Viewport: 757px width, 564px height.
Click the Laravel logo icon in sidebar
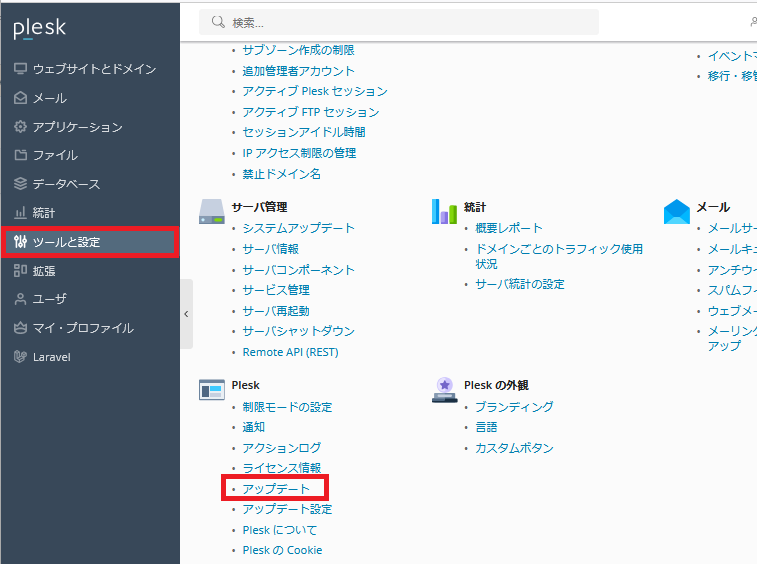(x=20, y=357)
